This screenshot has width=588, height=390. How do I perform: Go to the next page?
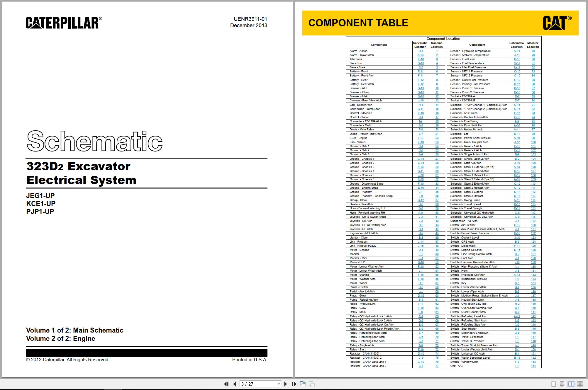(286, 384)
